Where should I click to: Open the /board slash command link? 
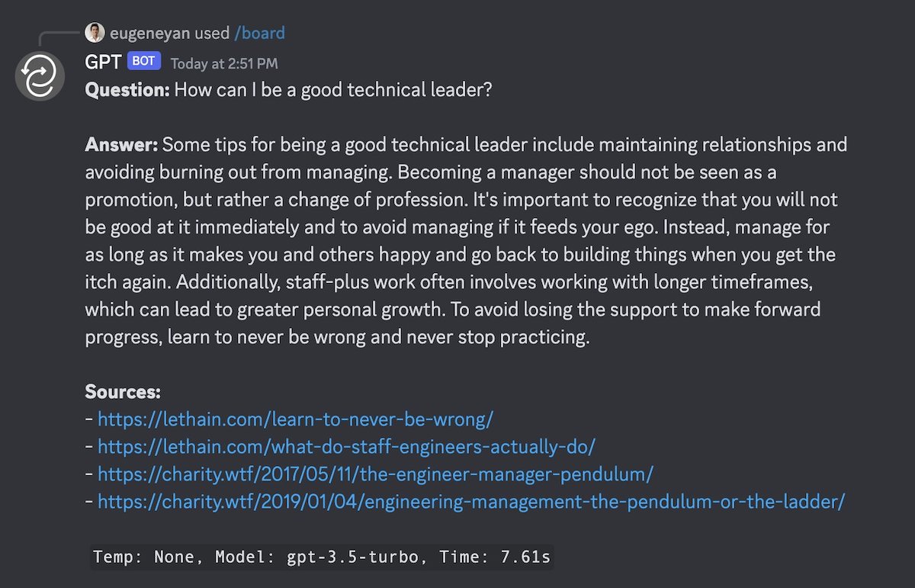260,33
